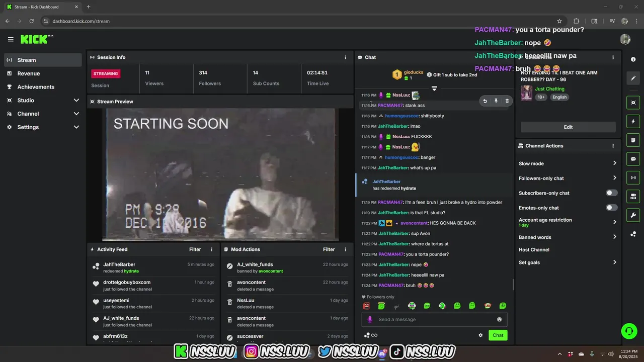This screenshot has width=644, height=362.
Task: Show hidden system tray icons
Action: click(559, 354)
